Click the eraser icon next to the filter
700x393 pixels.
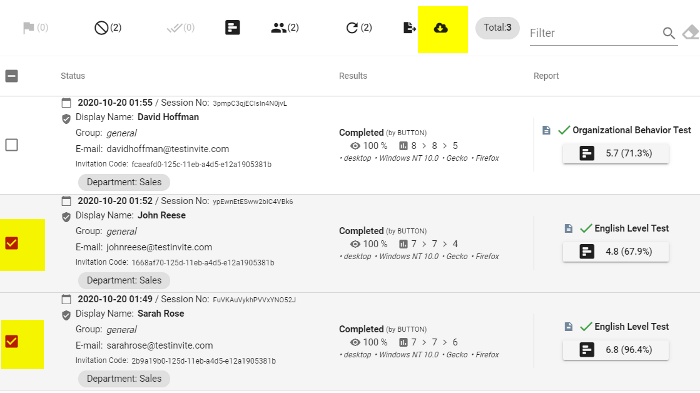point(691,33)
